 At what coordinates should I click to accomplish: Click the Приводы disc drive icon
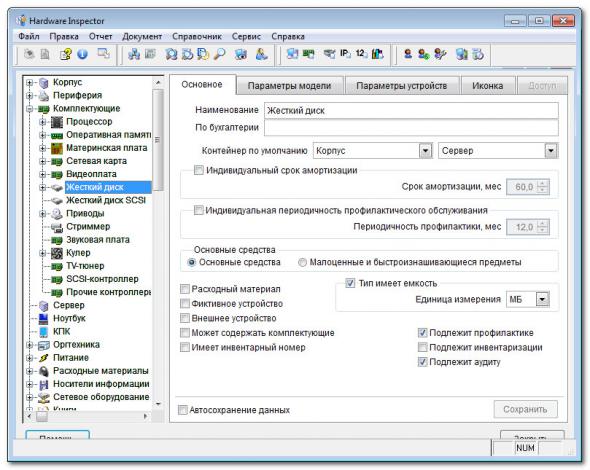pos(57,214)
